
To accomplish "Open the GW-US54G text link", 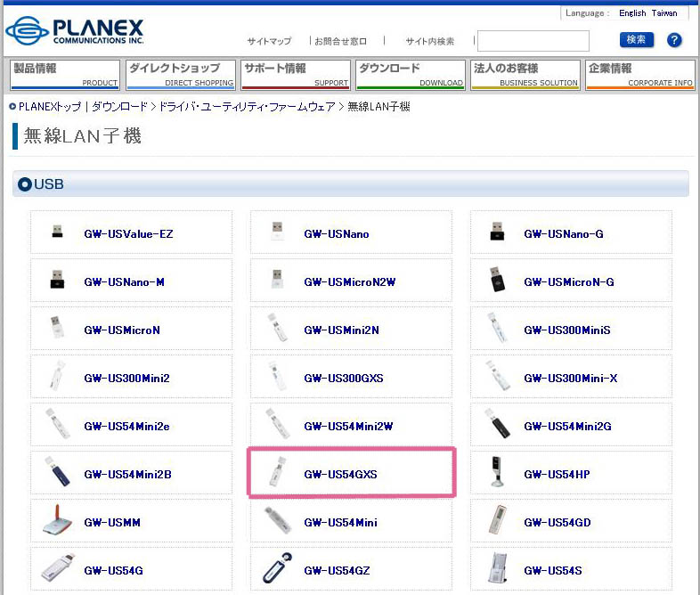I will pos(113,571).
